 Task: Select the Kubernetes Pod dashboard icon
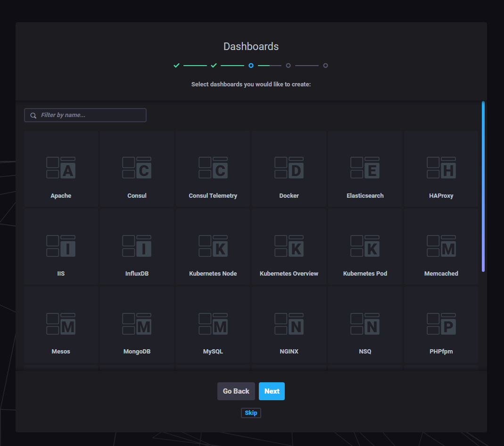(x=365, y=246)
